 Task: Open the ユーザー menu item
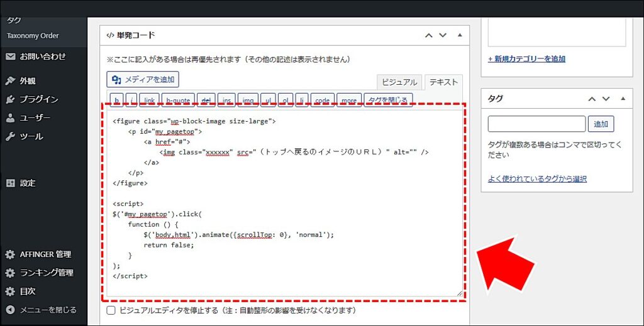click(35, 118)
